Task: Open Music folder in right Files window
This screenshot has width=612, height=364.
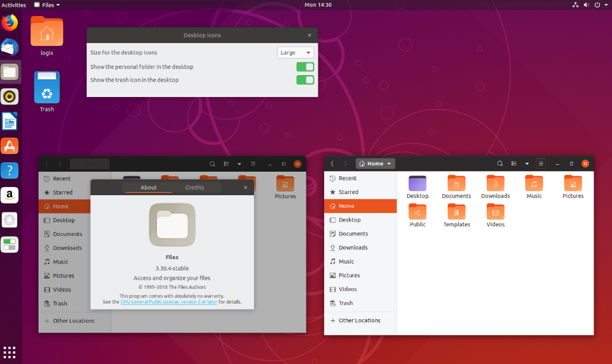Action: coord(534,188)
